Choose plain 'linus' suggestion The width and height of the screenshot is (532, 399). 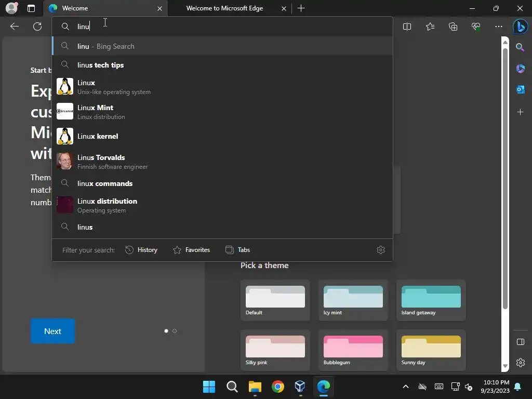222,227
